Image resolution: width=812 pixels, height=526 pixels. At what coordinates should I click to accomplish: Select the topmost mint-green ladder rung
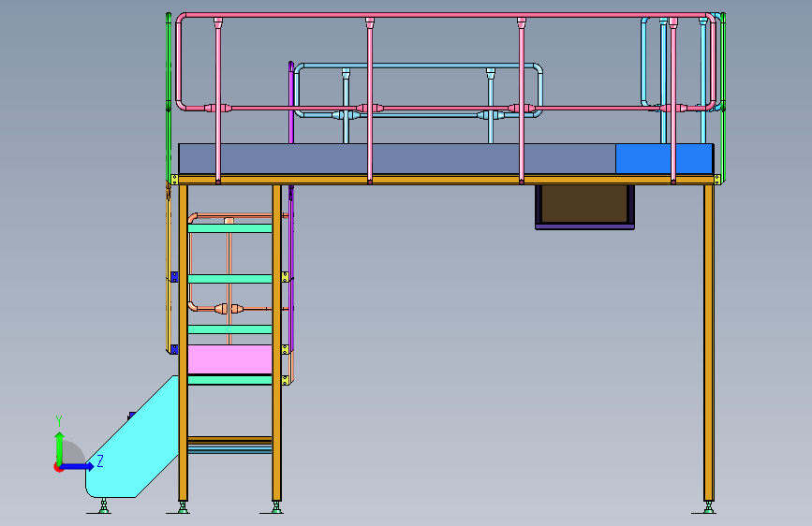click(229, 228)
